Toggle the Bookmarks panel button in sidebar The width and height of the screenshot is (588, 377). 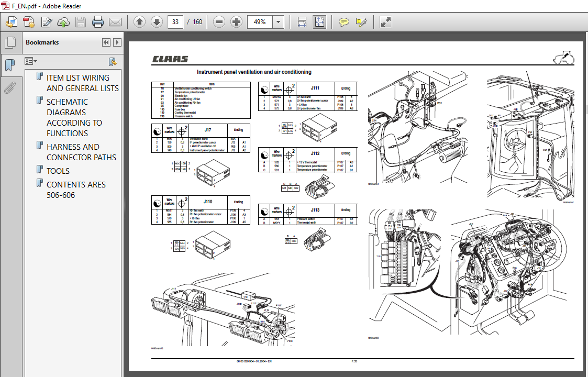click(x=10, y=65)
